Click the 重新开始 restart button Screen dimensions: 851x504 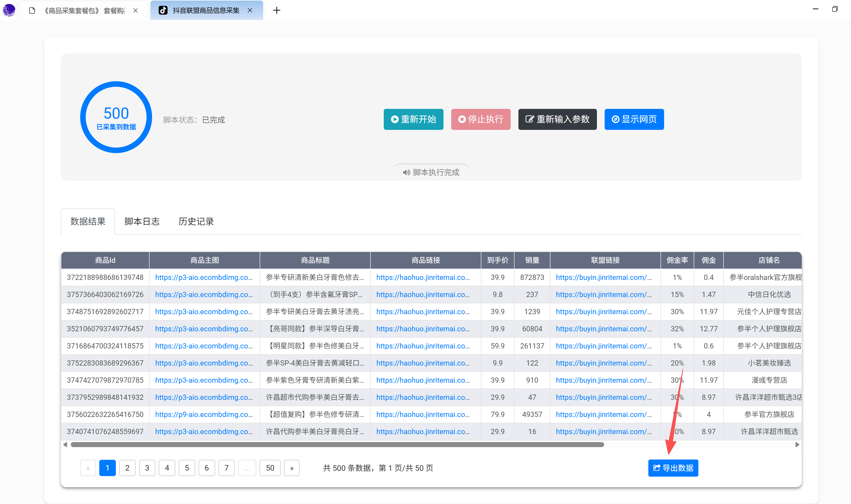point(413,119)
